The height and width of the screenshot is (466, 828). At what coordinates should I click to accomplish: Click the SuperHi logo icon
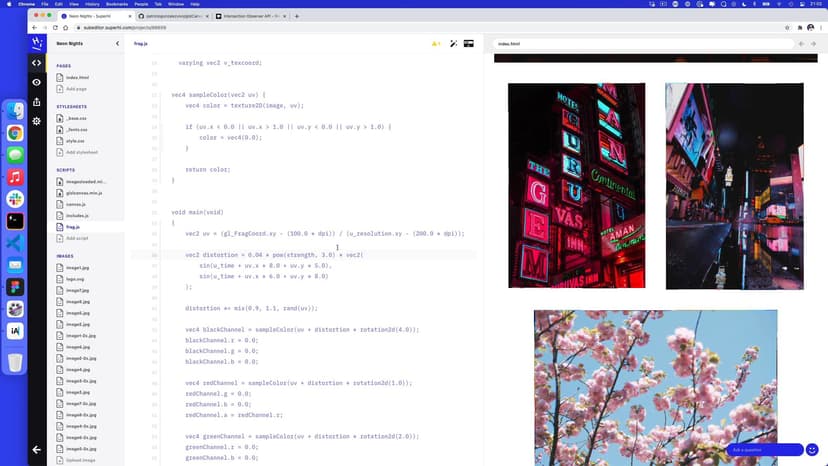tap(37, 43)
